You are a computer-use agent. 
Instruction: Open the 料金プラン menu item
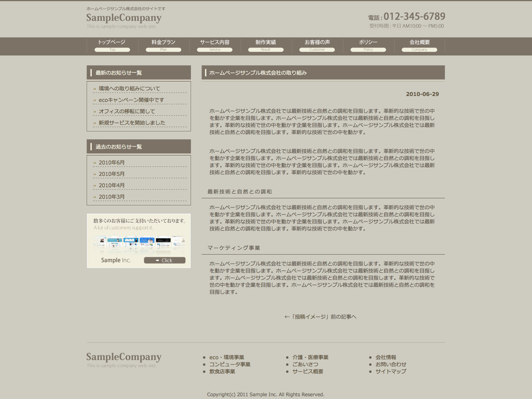coord(163,45)
